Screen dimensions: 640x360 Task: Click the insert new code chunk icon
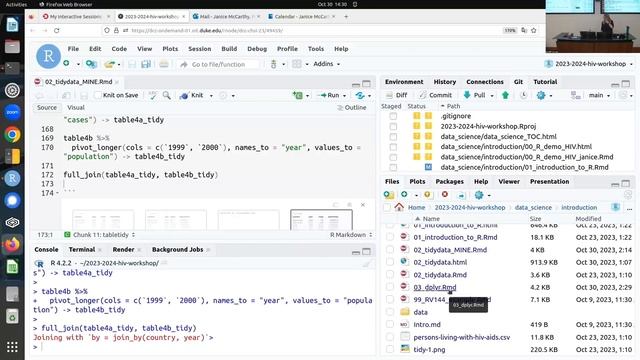click(298, 95)
